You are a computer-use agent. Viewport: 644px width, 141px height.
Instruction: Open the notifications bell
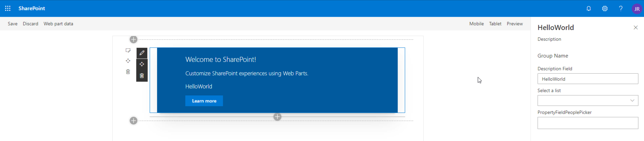(588, 9)
